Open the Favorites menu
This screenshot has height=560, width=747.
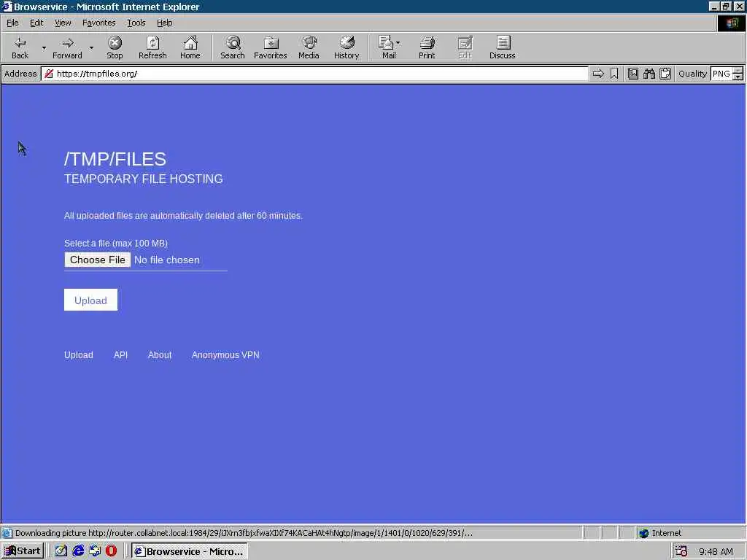pos(98,23)
